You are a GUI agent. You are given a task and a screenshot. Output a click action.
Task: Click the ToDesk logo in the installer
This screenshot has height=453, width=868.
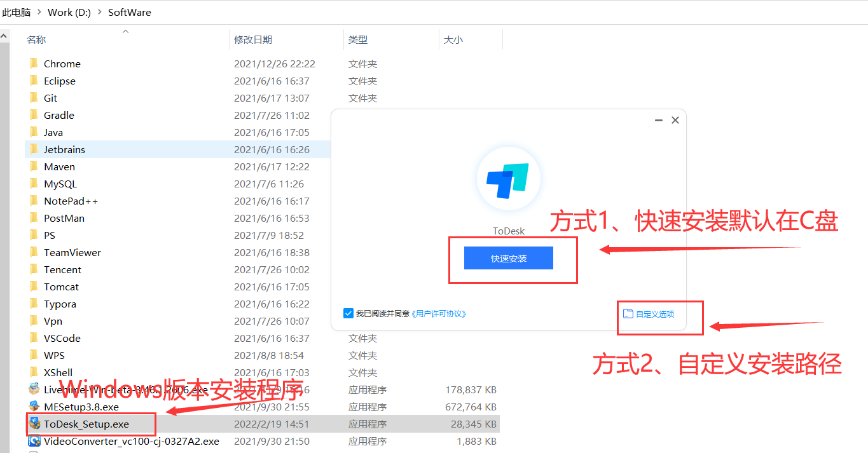508,179
